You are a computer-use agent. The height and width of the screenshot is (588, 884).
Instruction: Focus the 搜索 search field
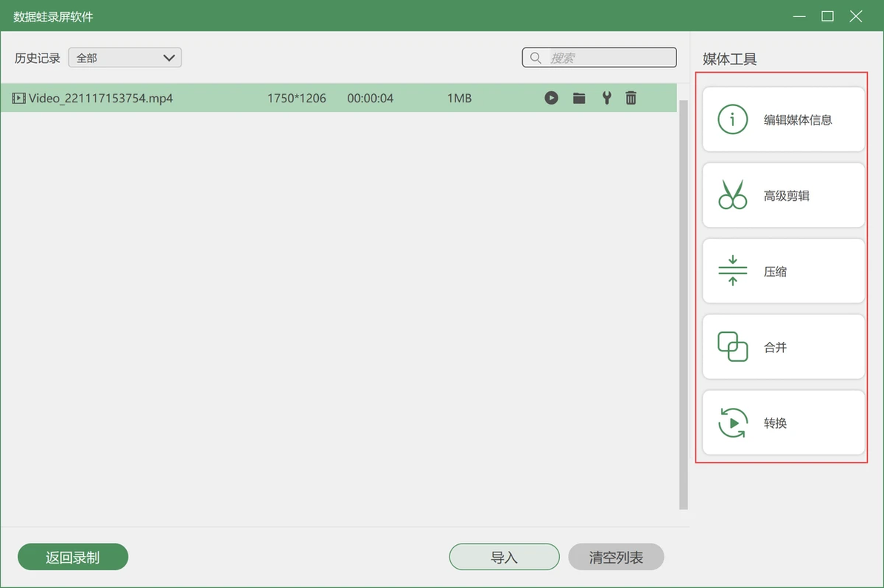599,58
